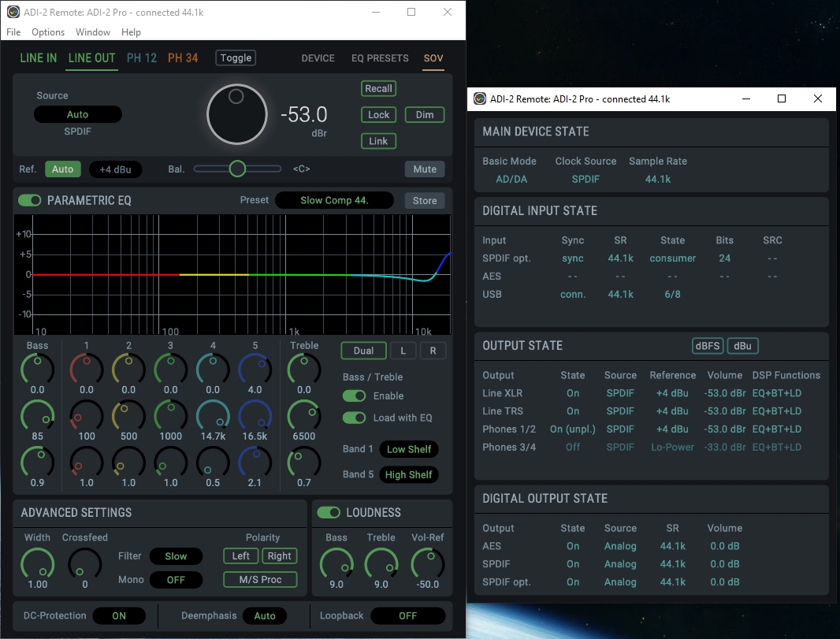This screenshot has height=639, width=840.
Task: Click band 2 gain knob (yellow)
Action: 128,369
